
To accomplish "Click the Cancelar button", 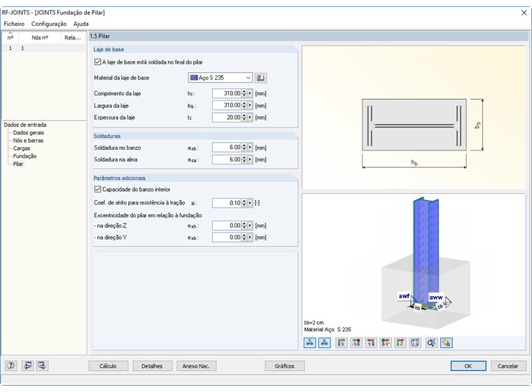I will (508, 366).
